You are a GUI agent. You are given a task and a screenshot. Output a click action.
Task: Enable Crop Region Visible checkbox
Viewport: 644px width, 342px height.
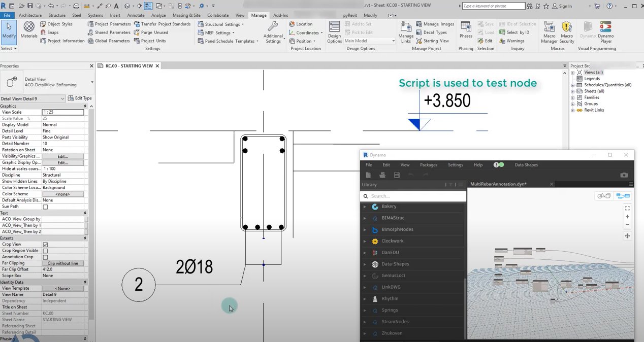pos(45,251)
